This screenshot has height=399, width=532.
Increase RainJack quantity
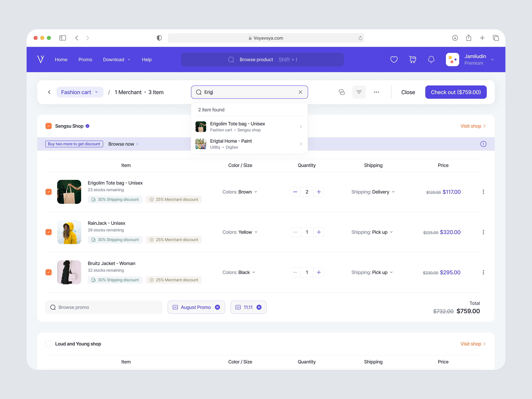pyautogui.click(x=319, y=232)
